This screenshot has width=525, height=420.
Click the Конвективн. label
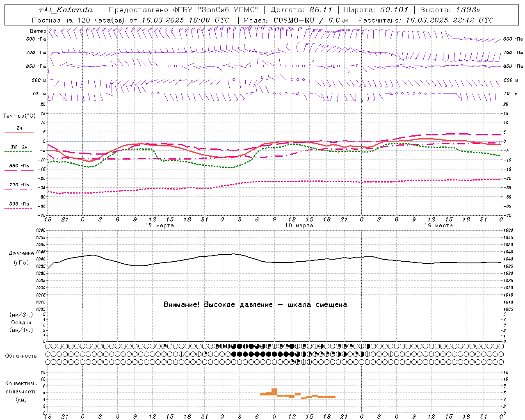pos(21,384)
